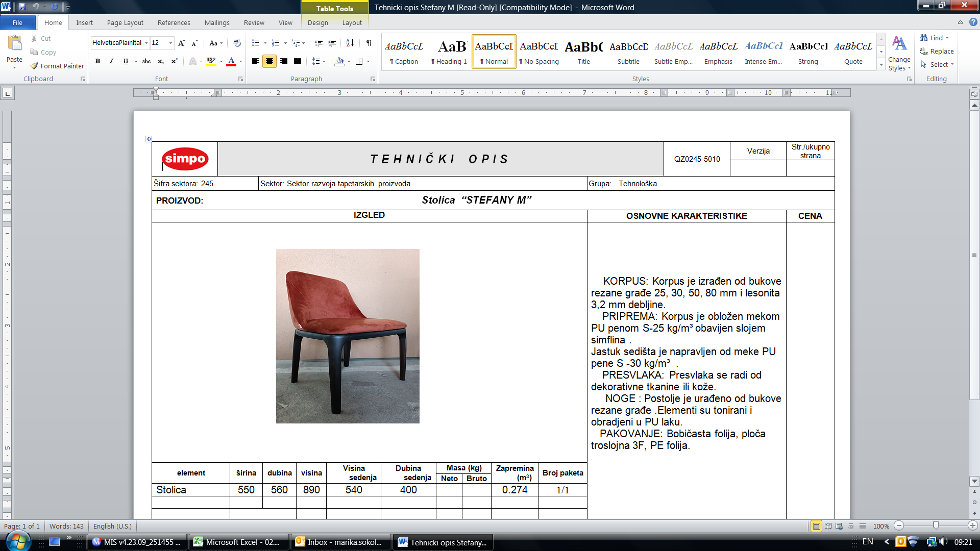Viewport: 980px width, 551px height.
Task: Align text to the right
Action: 284,61
